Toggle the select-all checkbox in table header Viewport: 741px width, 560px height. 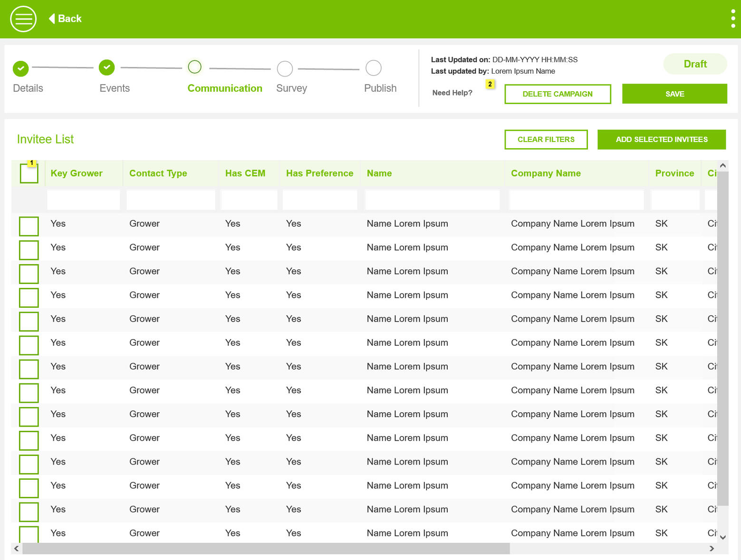[x=29, y=173]
